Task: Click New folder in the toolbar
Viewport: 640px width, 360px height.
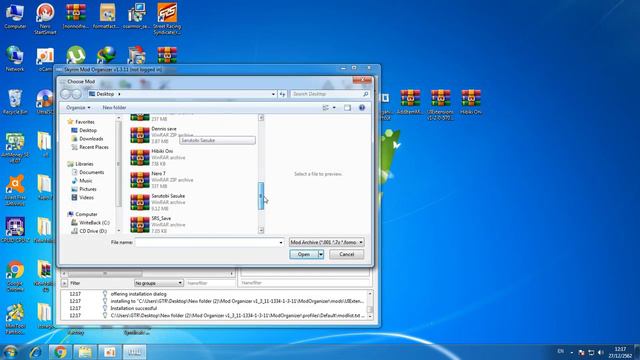Action: pyautogui.click(x=114, y=108)
